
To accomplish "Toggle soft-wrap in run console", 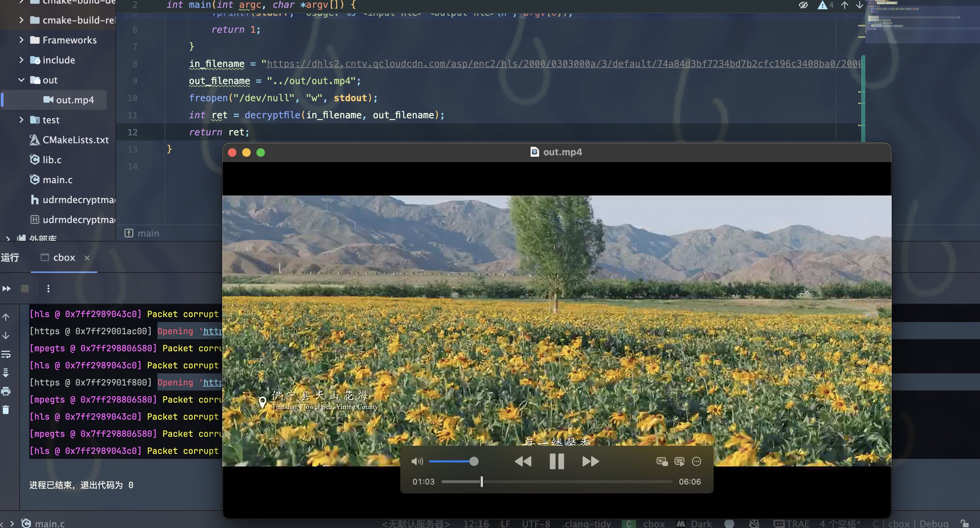I will click(6, 354).
